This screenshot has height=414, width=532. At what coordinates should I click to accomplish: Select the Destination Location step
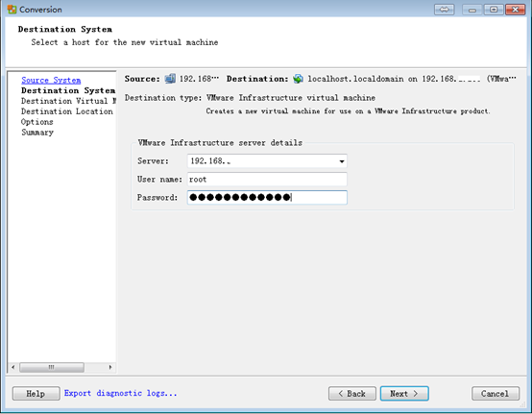coord(67,111)
